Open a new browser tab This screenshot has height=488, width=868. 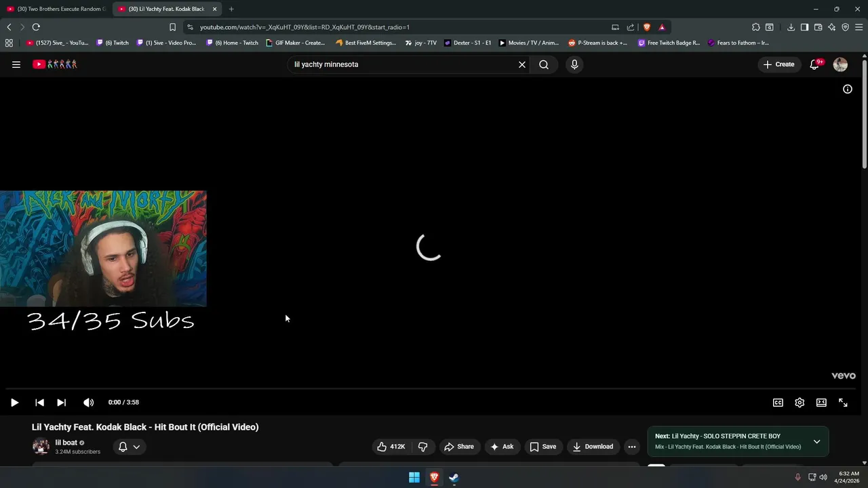point(231,9)
